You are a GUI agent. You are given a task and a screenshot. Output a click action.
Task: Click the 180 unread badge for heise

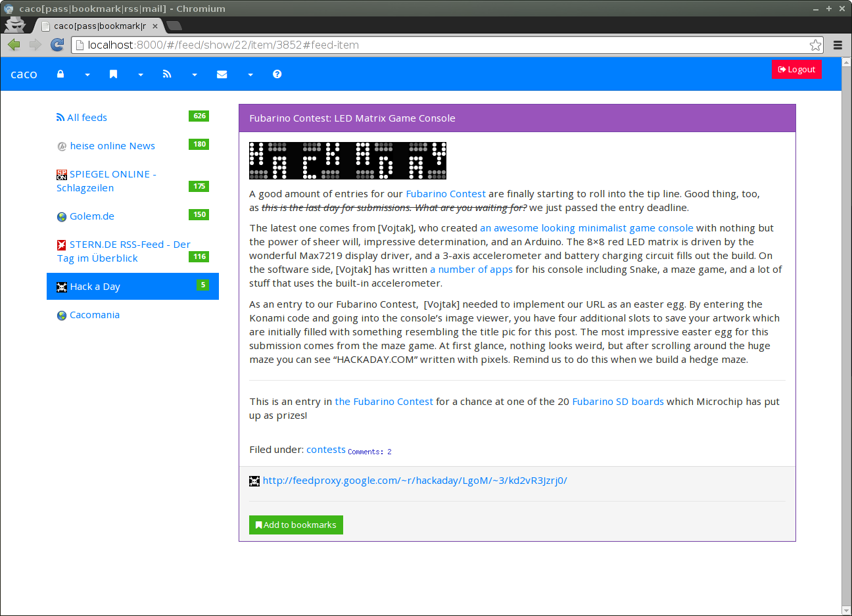[199, 144]
